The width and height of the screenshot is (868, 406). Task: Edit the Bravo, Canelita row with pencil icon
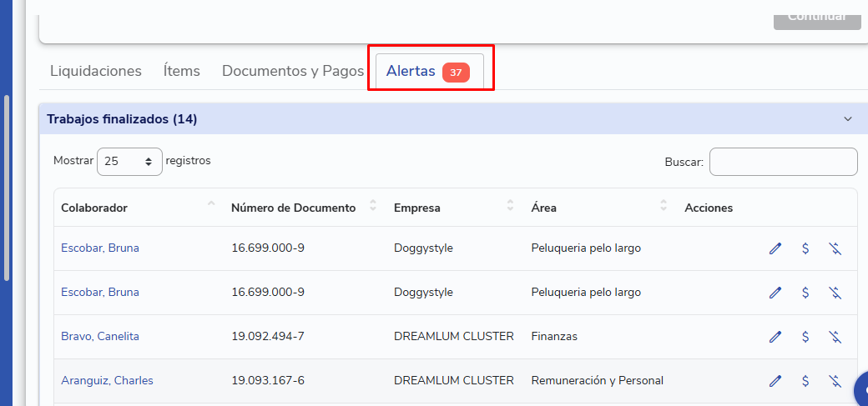(775, 336)
